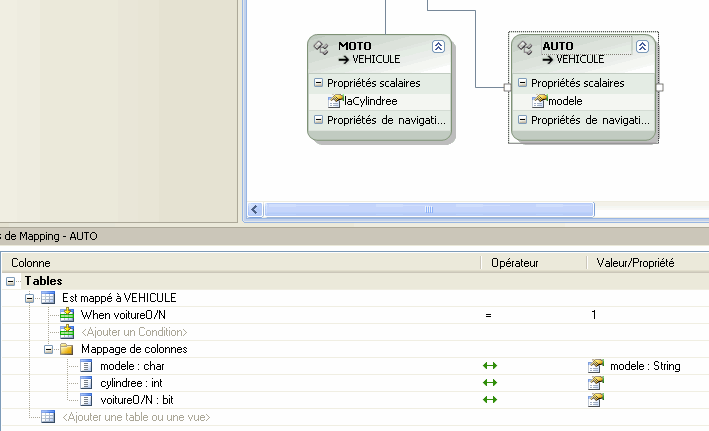Click the VEHICULE base type under AUTO
This screenshot has height=431, width=709.
(580, 59)
